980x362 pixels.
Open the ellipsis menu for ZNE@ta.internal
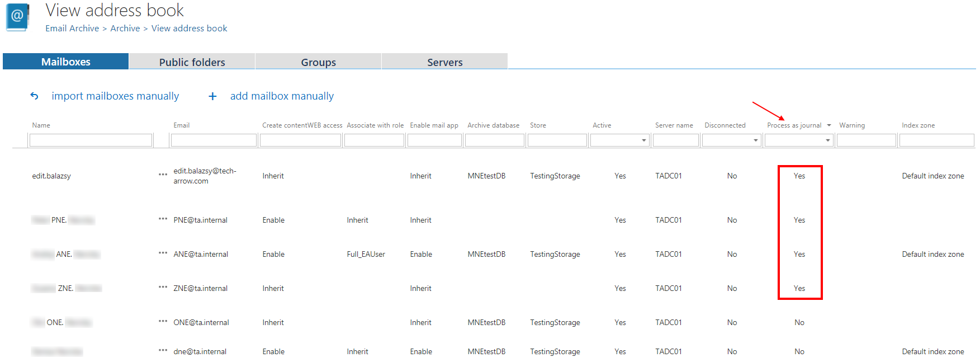click(163, 287)
